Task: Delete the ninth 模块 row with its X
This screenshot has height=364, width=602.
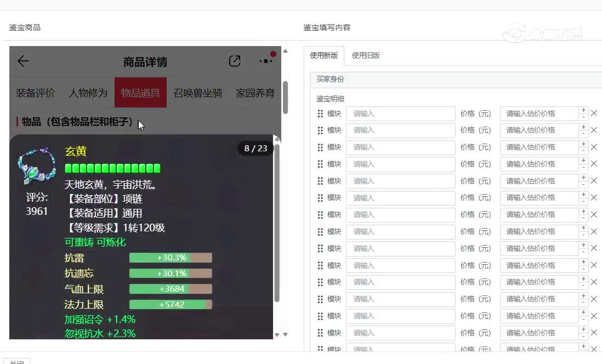Action: pos(594,248)
